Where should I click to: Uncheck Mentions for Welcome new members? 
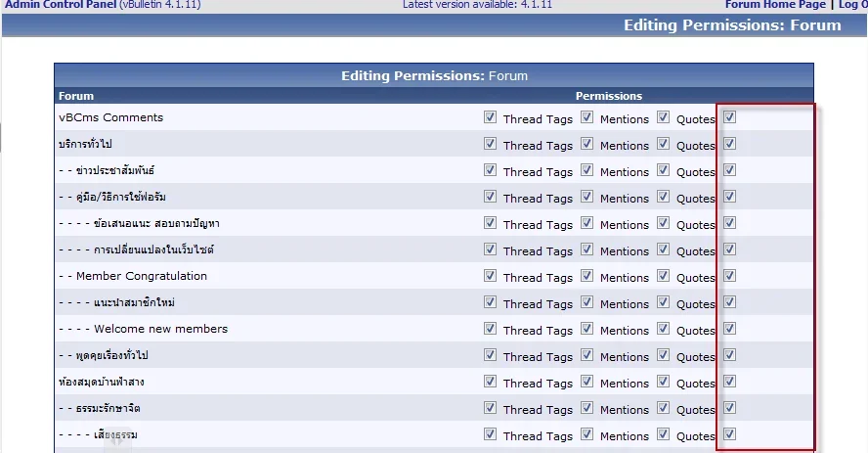pos(586,329)
